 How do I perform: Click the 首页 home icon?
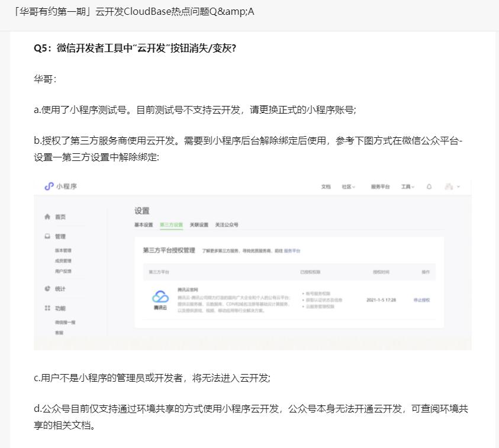point(47,217)
